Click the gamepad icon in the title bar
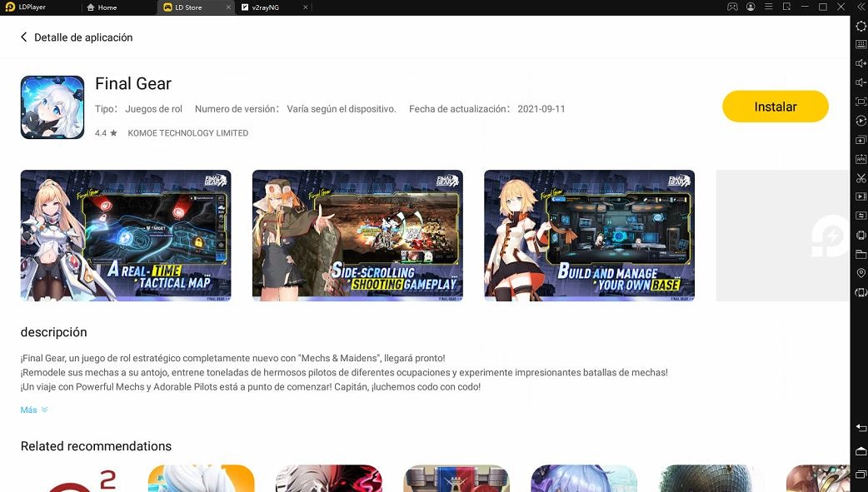The width and height of the screenshot is (868, 492). pyautogui.click(x=732, y=7)
